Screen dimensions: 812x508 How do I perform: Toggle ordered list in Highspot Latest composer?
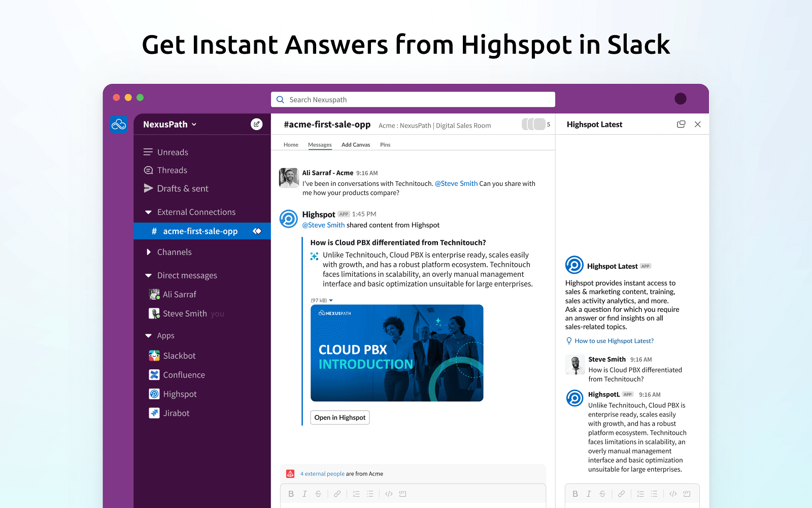pyautogui.click(x=640, y=494)
